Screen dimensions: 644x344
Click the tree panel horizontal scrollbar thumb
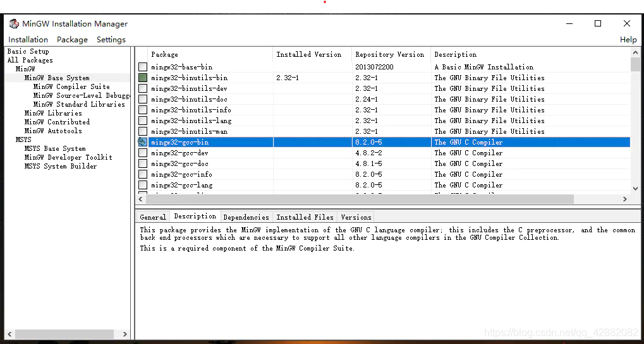pos(64,334)
